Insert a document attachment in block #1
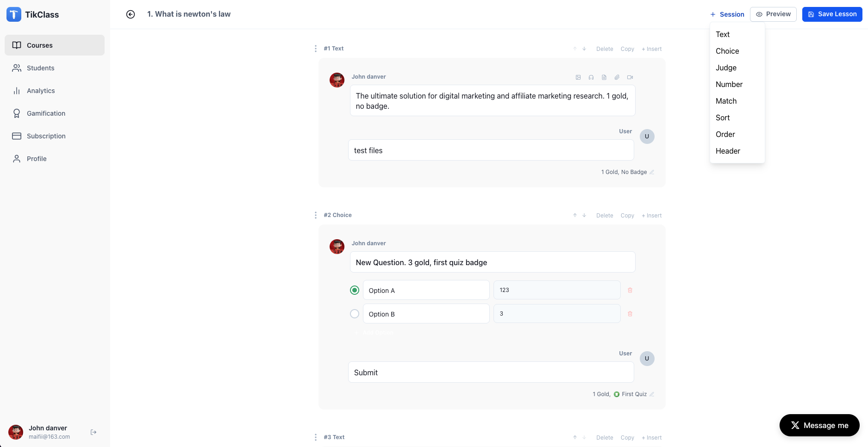This screenshot has width=868, height=447. pyautogui.click(x=604, y=77)
